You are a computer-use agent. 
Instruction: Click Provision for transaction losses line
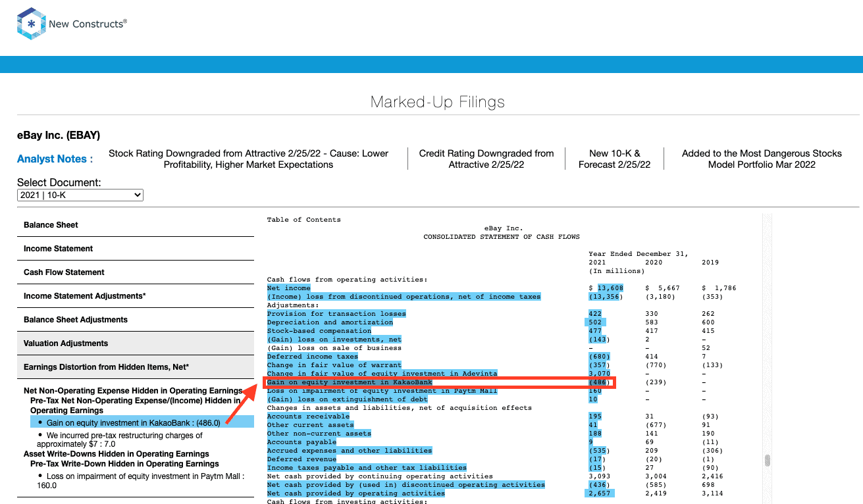pos(336,314)
